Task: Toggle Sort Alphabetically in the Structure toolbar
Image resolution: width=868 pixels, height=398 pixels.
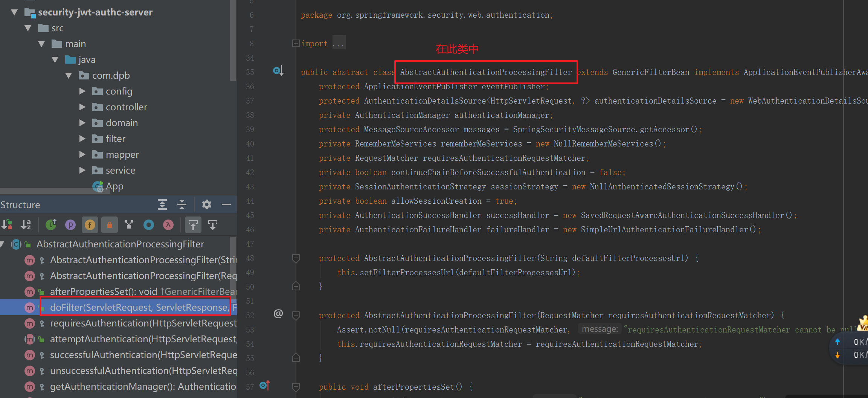Action: 26,225
